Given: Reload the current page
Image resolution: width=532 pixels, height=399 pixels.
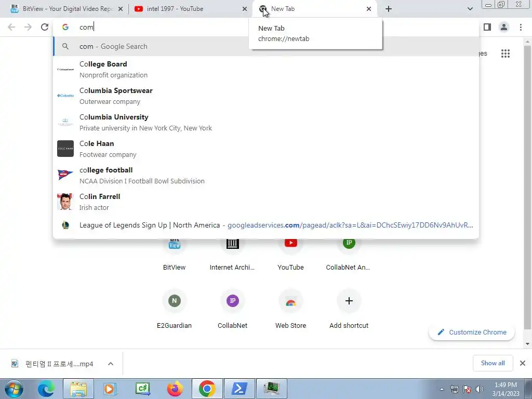Looking at the screenshot, I should (x=45, y=27).
